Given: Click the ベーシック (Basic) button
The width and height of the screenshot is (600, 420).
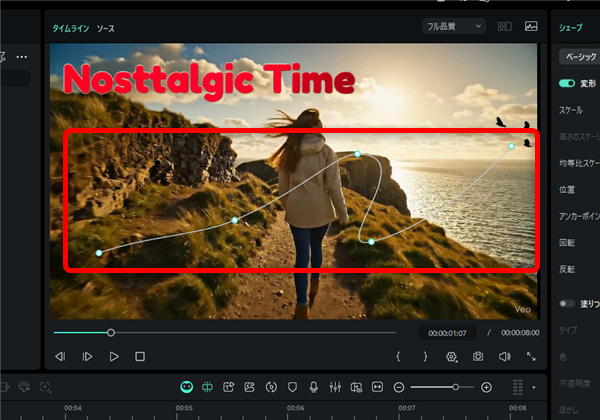Looking at the screenshot, I should [x=579, y=57].
